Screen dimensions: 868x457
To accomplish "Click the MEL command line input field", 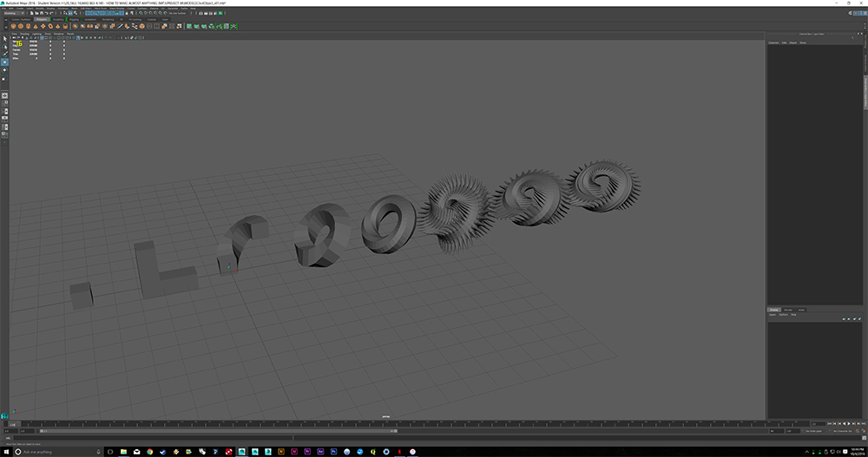I will point(152,438).
